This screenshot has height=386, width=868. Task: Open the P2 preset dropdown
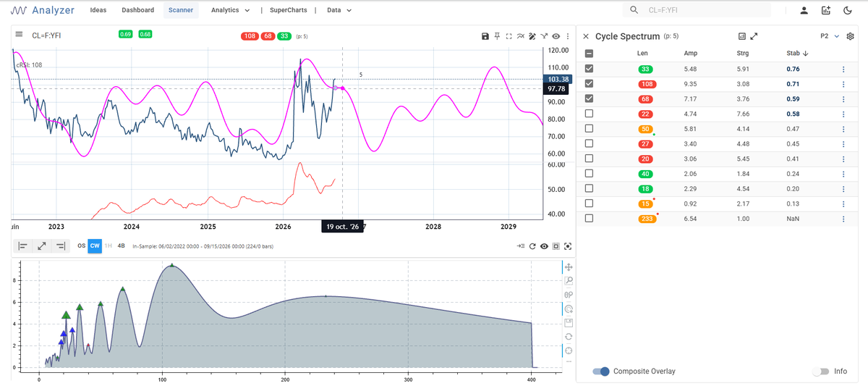tap(830, 36)
